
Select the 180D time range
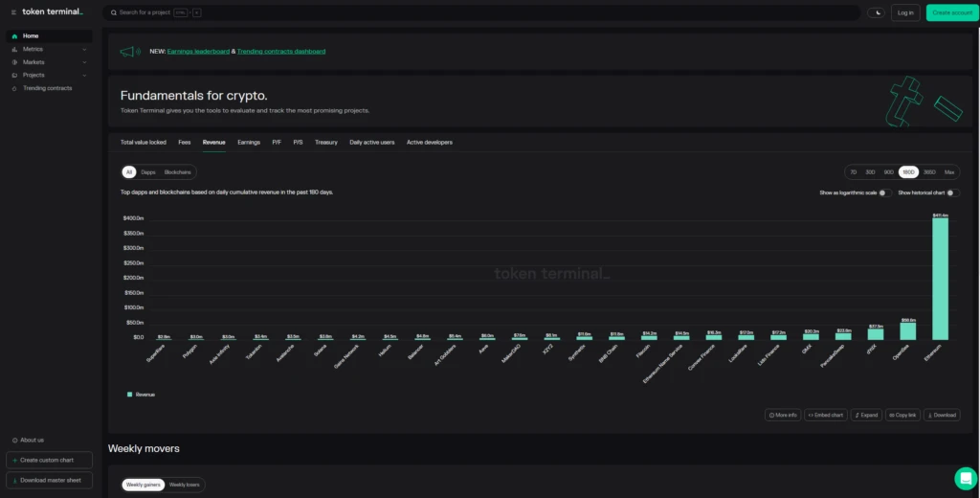click(908, 172)
